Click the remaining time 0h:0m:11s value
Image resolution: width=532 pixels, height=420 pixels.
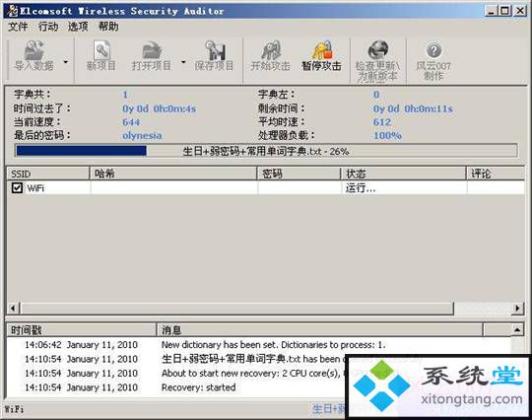(413, 108)
